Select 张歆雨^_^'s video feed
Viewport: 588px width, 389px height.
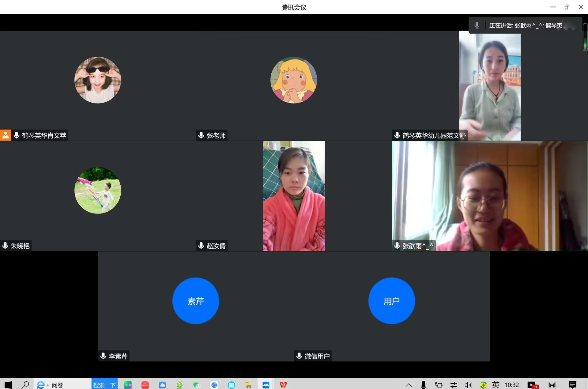coord(490,196)
